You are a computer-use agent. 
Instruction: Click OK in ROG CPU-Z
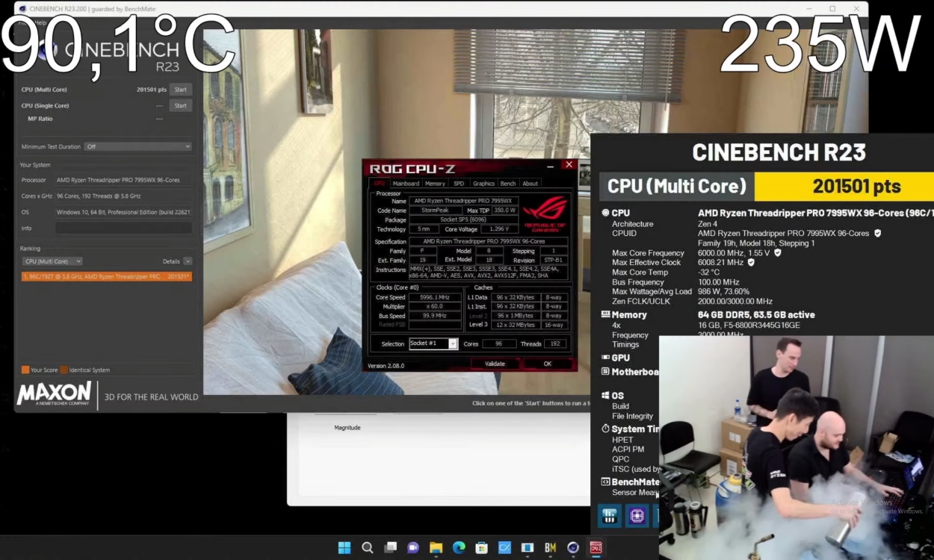click(x=547, y=364)
